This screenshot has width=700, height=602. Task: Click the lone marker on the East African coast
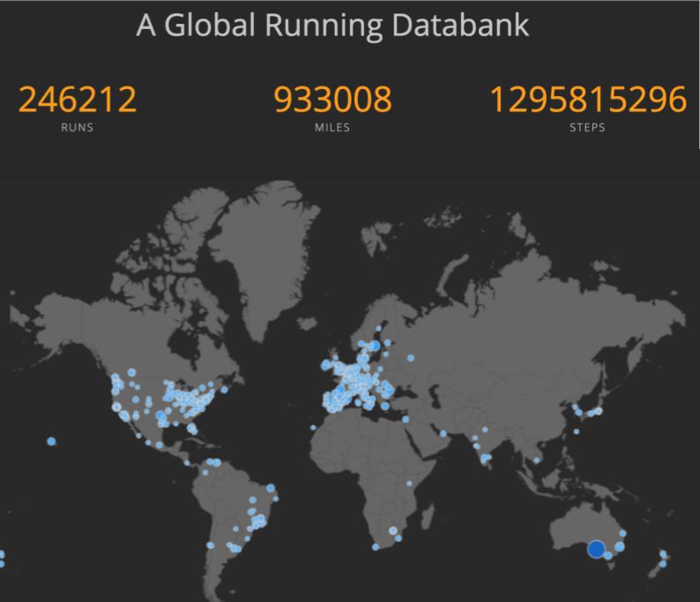(409, 483)
